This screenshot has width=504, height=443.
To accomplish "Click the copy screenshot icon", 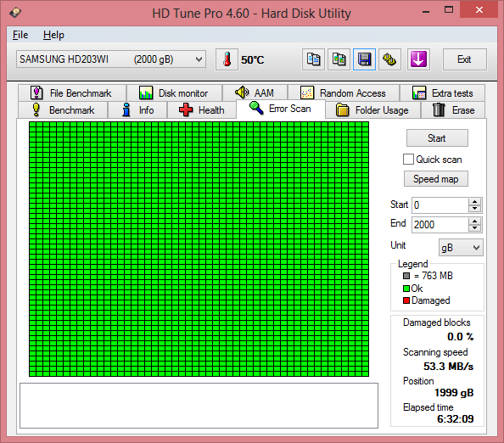I will click(339, 59).
